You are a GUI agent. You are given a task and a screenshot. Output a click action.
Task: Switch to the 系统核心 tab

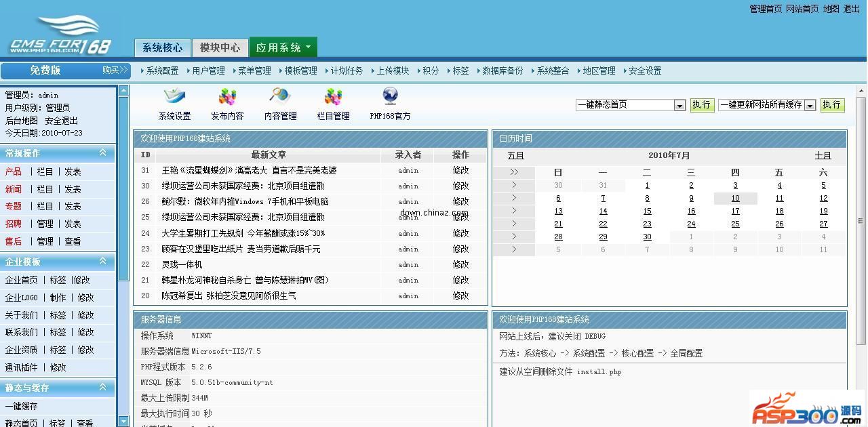[x=162, y=47]
